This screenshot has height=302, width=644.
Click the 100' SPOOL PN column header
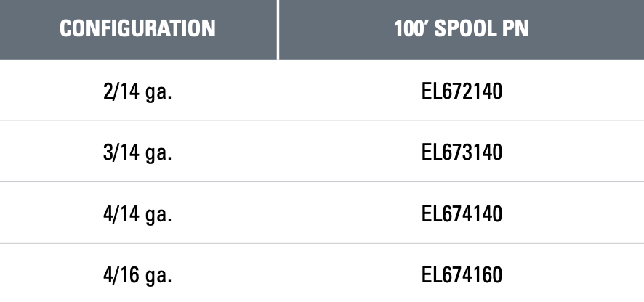461,29
